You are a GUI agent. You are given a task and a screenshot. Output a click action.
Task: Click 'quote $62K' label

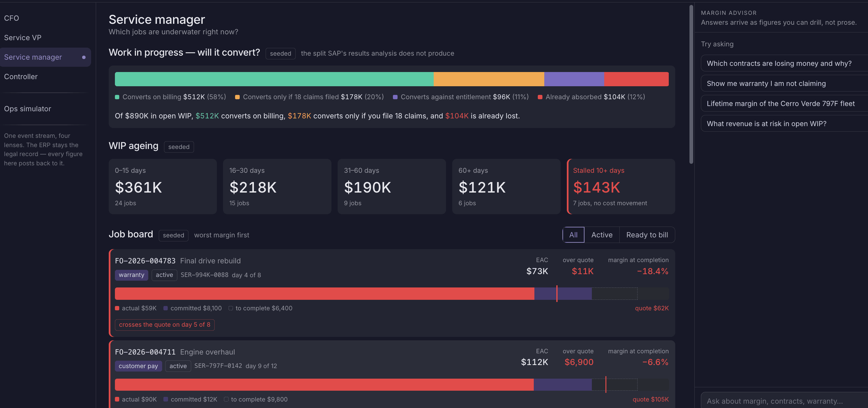652,308
